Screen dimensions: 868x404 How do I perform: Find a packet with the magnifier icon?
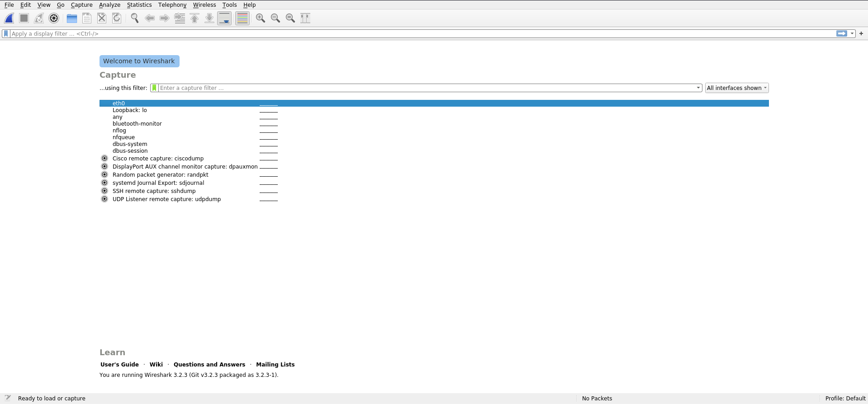click(135, 18)
